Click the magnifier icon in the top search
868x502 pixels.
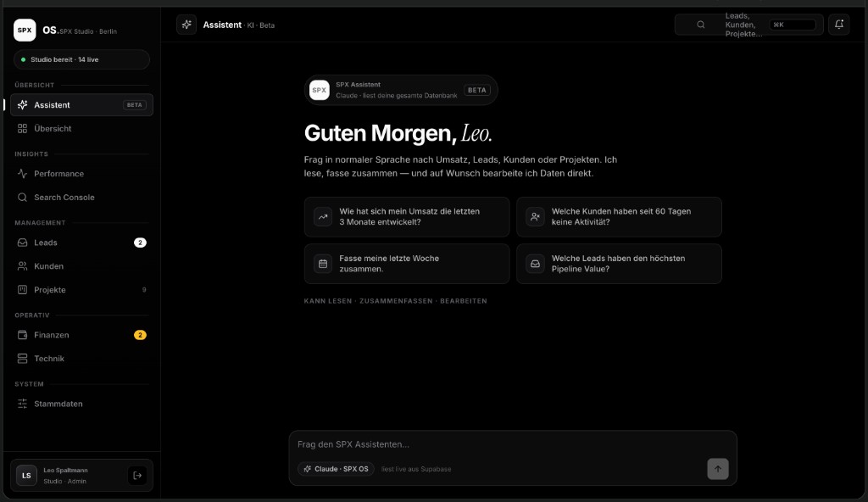701,25
